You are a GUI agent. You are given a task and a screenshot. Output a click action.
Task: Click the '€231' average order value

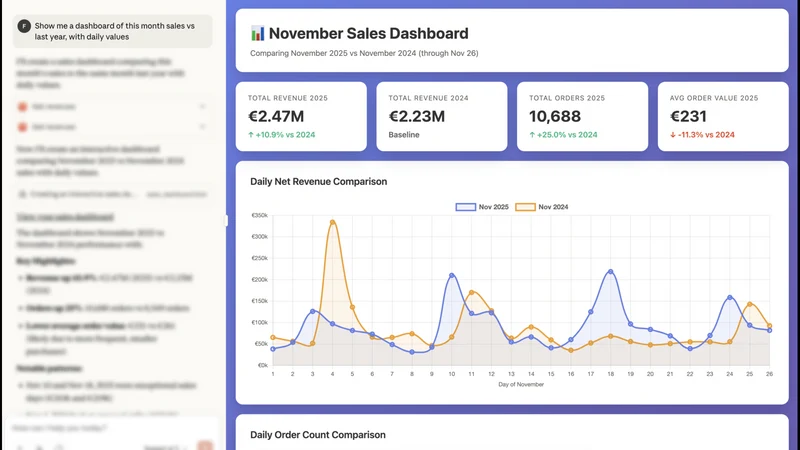click(688, 116)
